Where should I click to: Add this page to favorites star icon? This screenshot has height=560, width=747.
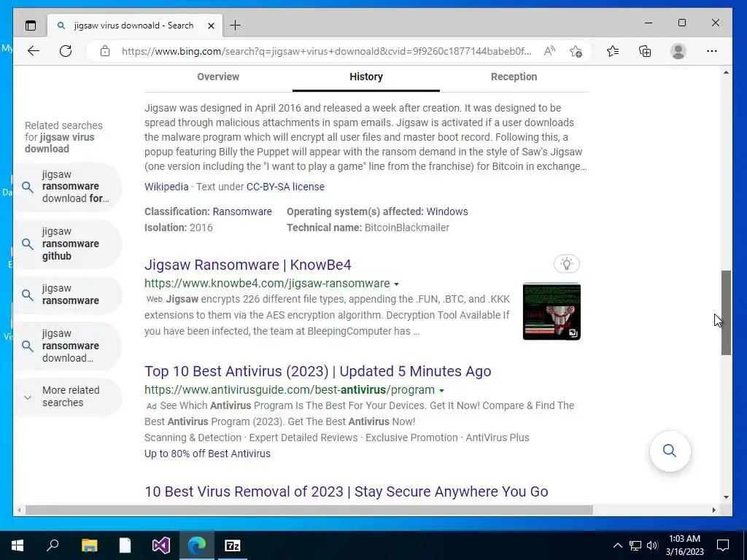coord(576,51)
